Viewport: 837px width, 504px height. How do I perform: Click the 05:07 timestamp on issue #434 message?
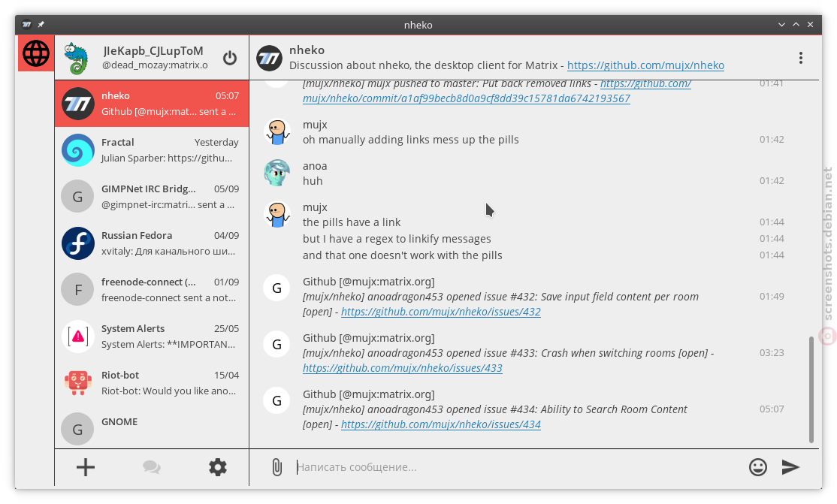click(772, 409)
